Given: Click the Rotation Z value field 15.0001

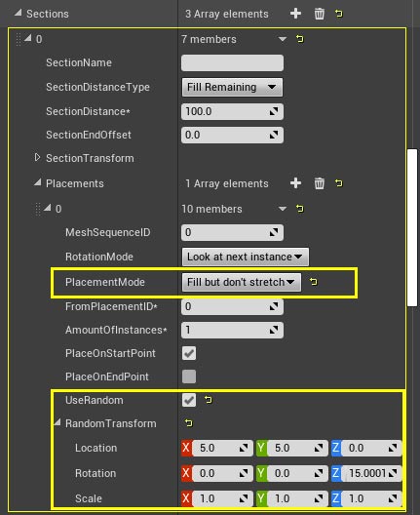Looking at the screenshot, I should [371, 473].
